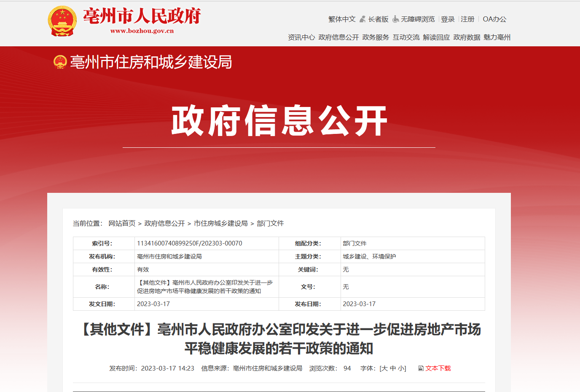Viewport: 580px width, 392px height.
Task: Open the 政务服务 menu item
Action: [x=376, y=37]
